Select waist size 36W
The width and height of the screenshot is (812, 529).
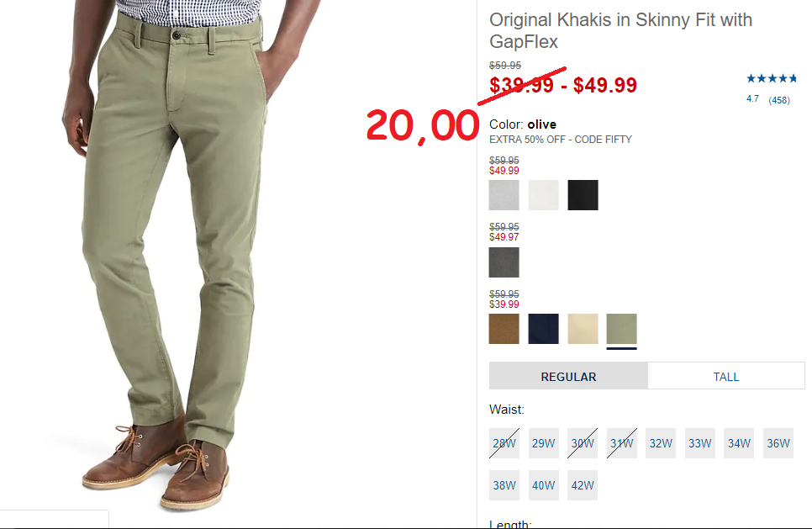(778, 443)
